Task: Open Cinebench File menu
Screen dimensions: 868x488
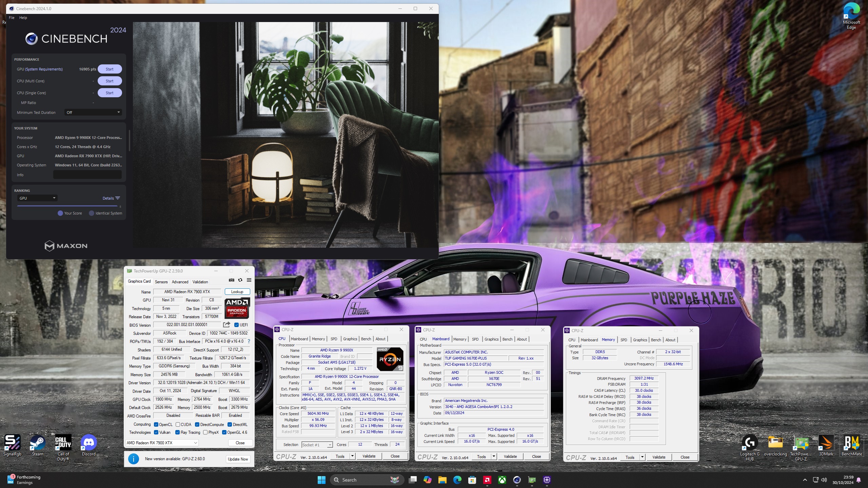Action: pos(12,18)
